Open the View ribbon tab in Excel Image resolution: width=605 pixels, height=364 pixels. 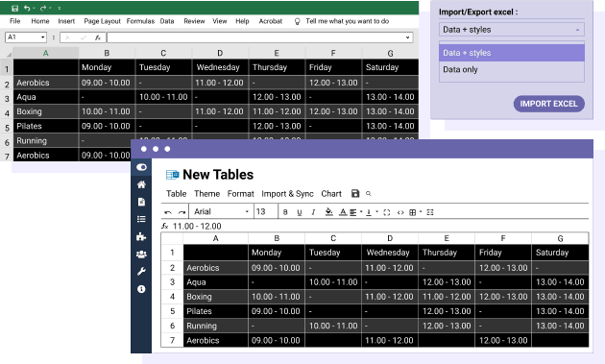[220, 21]
